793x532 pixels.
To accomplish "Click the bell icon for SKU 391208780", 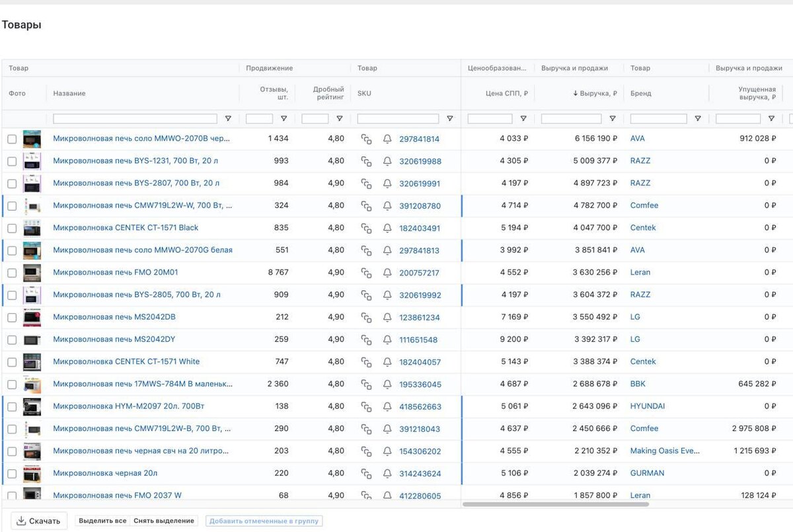I will click(387, 206).
